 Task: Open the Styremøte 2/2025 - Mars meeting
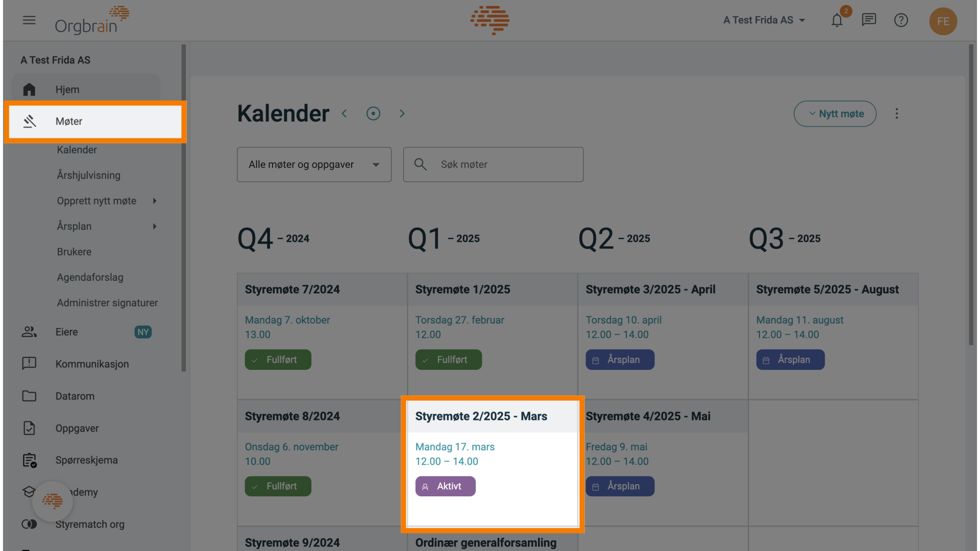[481, 416]
